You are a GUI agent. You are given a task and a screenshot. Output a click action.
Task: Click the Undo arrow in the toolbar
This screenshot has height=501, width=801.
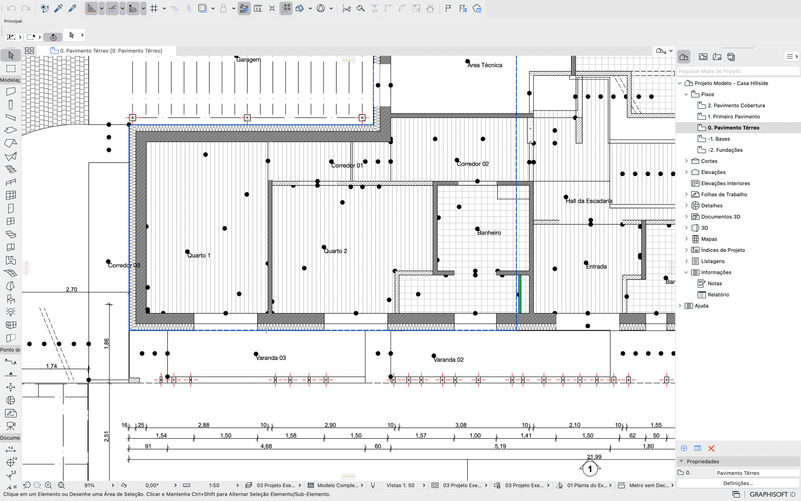pos(12,9)
